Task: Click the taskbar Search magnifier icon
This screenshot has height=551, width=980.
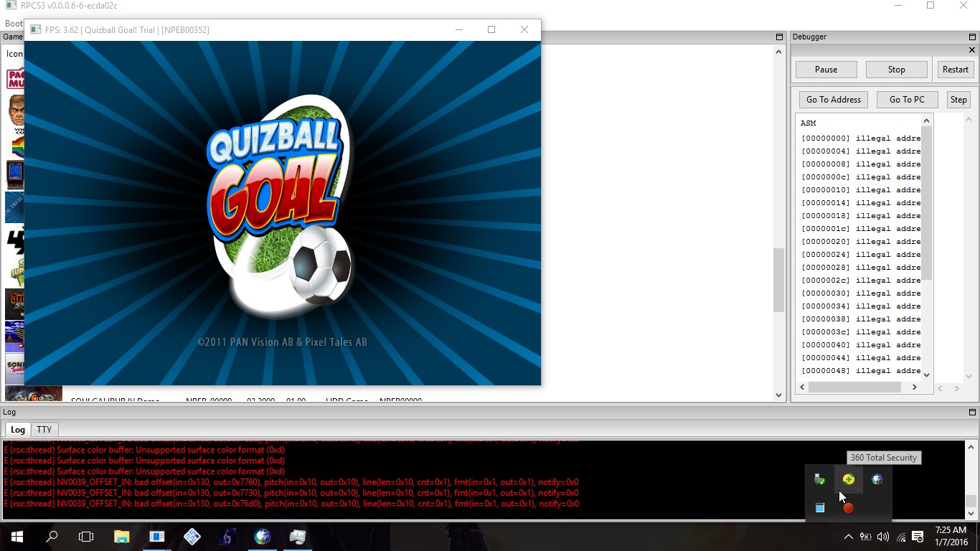Action: point(52,537)
